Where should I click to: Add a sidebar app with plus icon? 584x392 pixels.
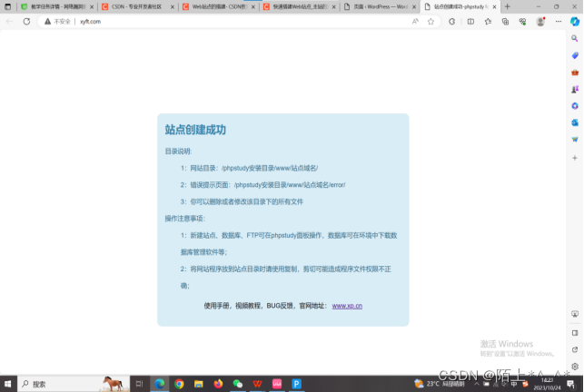pos(575,158)
